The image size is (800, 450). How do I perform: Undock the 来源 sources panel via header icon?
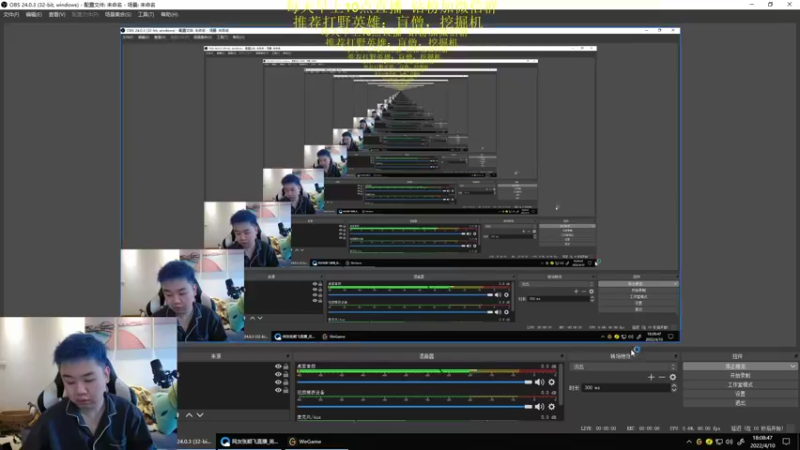(288, 356)
